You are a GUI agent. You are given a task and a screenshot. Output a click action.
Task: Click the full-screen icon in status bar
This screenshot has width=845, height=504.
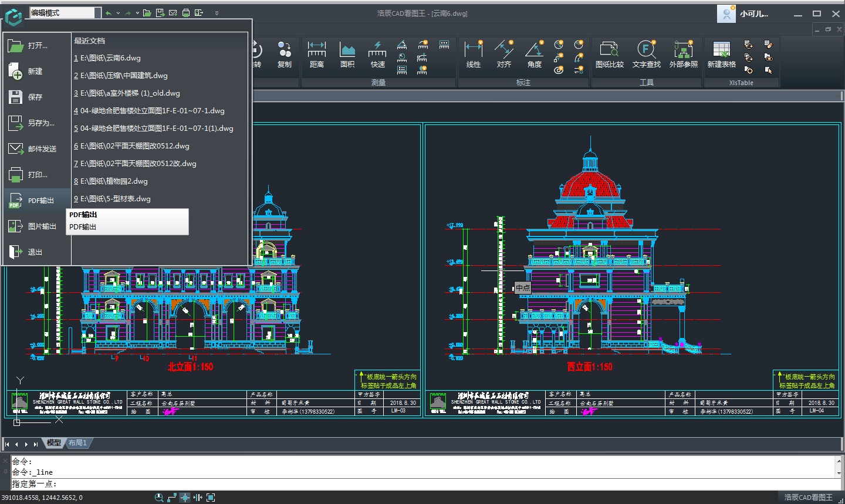[211, 498]
